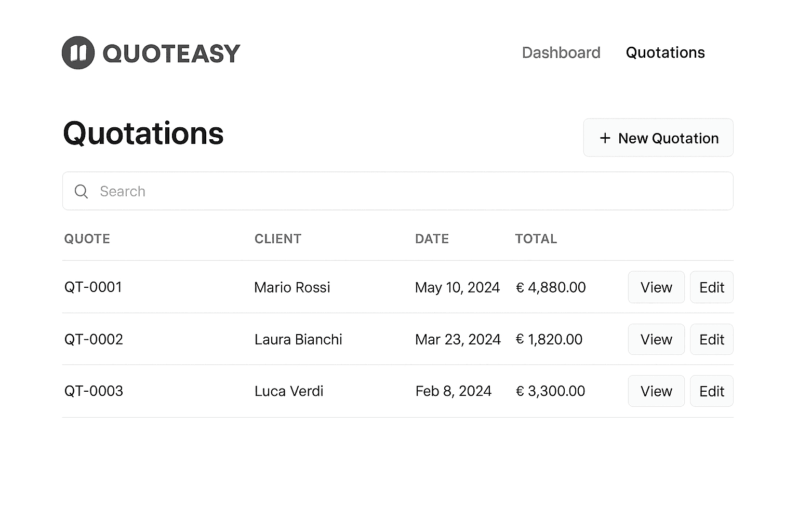The image size is (798, 532).
Task: Select the QT-0001 quote number
Action: tap(93, 287)
